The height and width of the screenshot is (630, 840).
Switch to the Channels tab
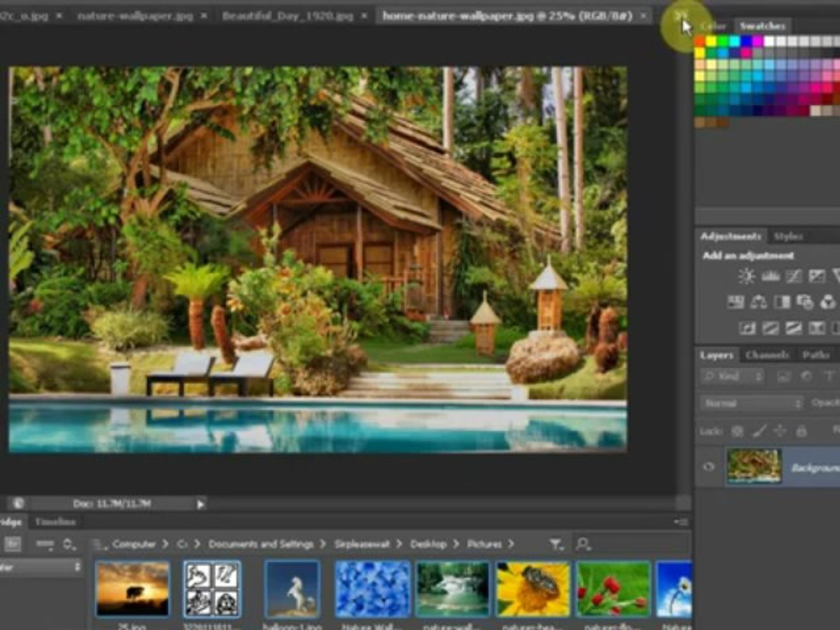pyautogui.click(x=767, y=355)
